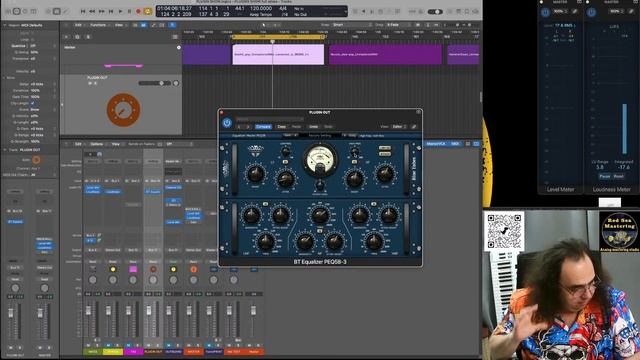Click the yellow cycle range bar in the ruler
The height and width of the screenshot is (360, 640).
click(278, 37)
